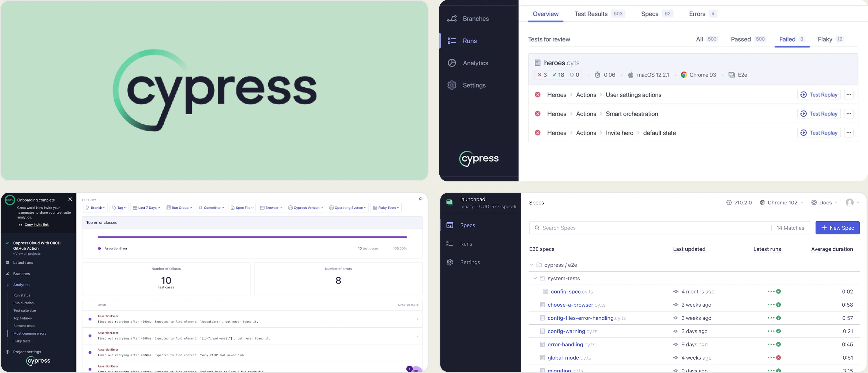868x373 pixels.
Task: Select Runs icon in the top-right dashboard sidebar
Action: (x=451, y=41)
